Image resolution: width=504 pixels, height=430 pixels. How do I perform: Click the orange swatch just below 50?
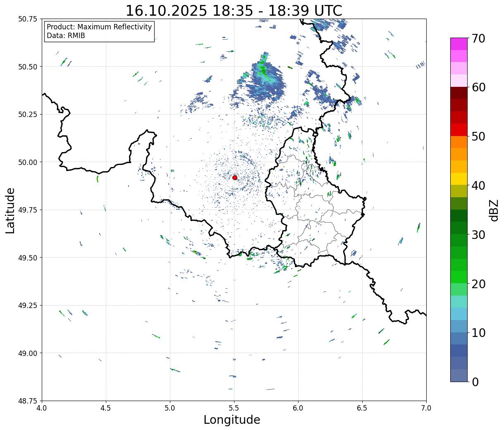(459, 142)
